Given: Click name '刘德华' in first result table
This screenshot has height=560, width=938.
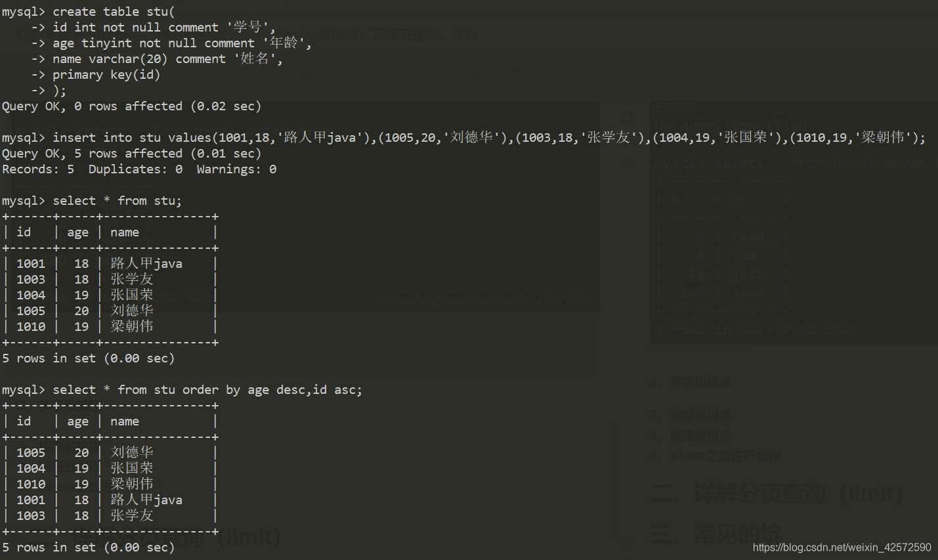Looking at the screenshot, I should pyautogui.click(x=132, y=311).
